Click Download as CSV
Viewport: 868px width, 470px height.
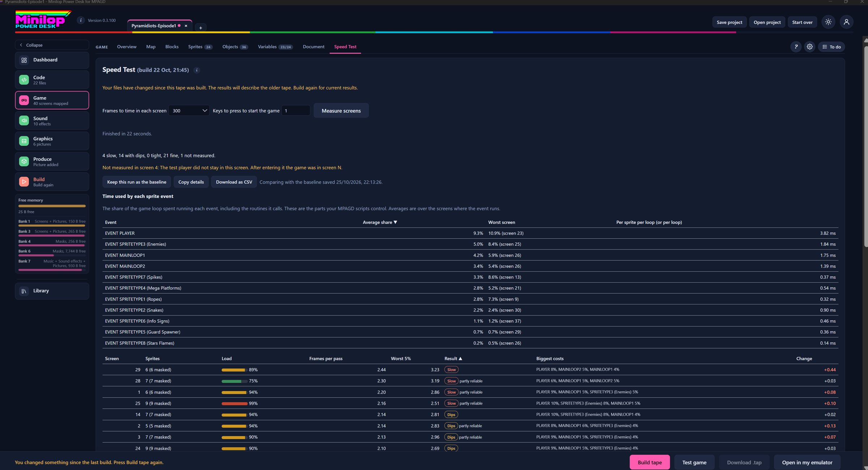click(x=234, y=182)
